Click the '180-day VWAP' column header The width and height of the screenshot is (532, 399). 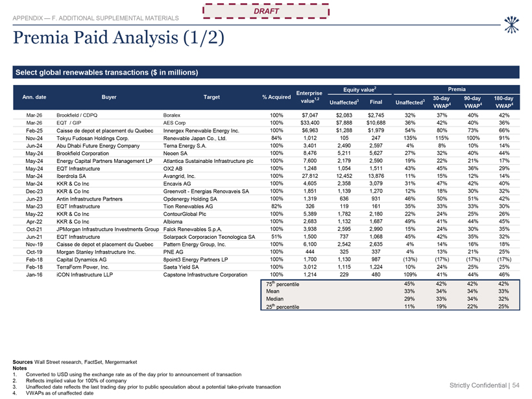coord(503,102)
